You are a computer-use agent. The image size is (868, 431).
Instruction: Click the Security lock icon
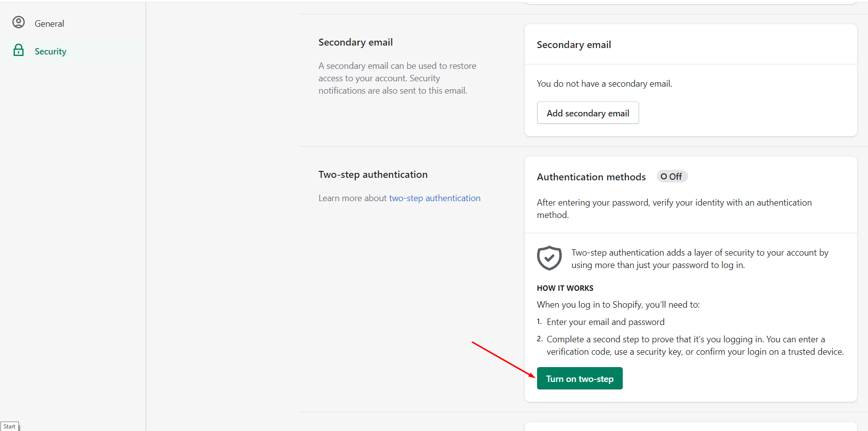point(18,50)
